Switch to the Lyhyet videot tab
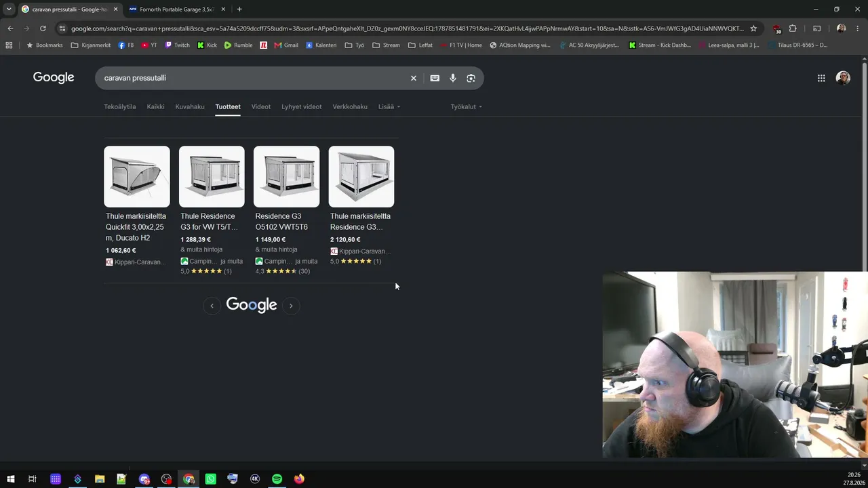This screenshot has height=488, width=868. coord(302,106)
